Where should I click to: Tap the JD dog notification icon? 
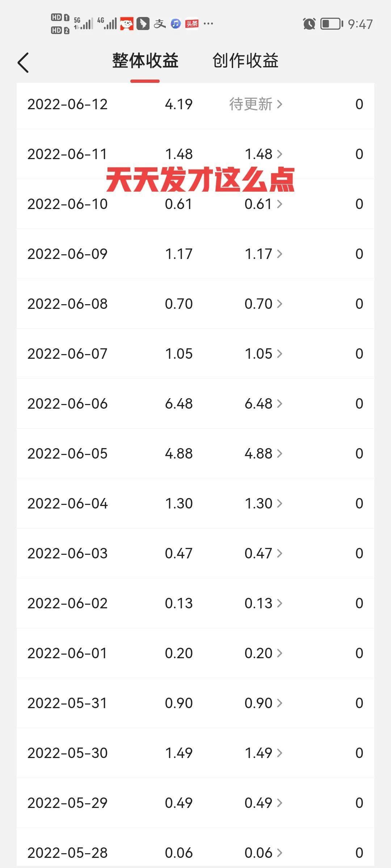pos(127,24)
